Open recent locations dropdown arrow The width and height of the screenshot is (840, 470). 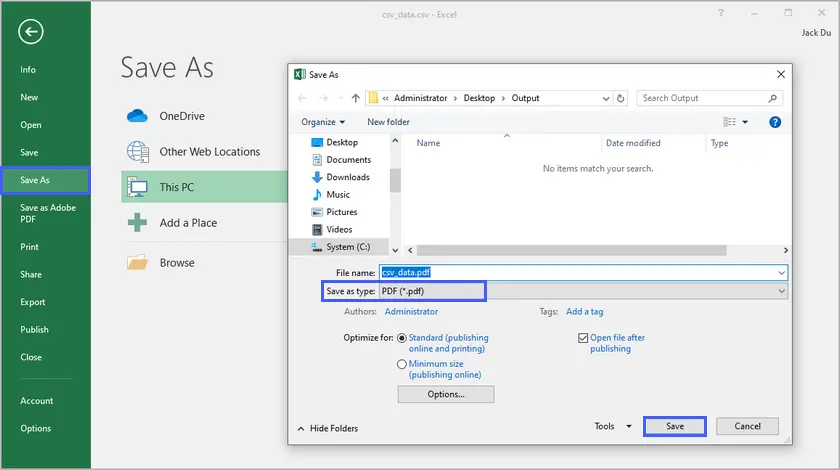340,98
